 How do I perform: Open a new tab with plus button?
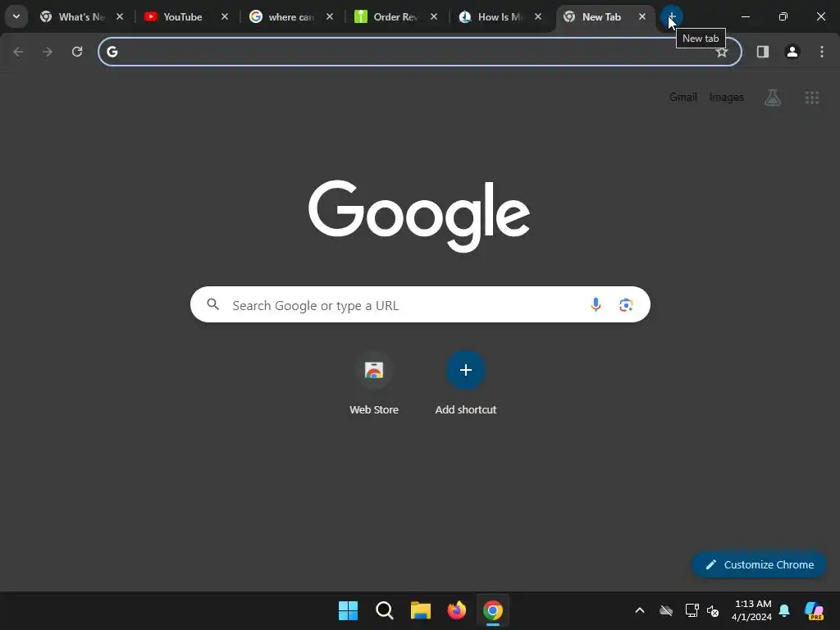672,16
